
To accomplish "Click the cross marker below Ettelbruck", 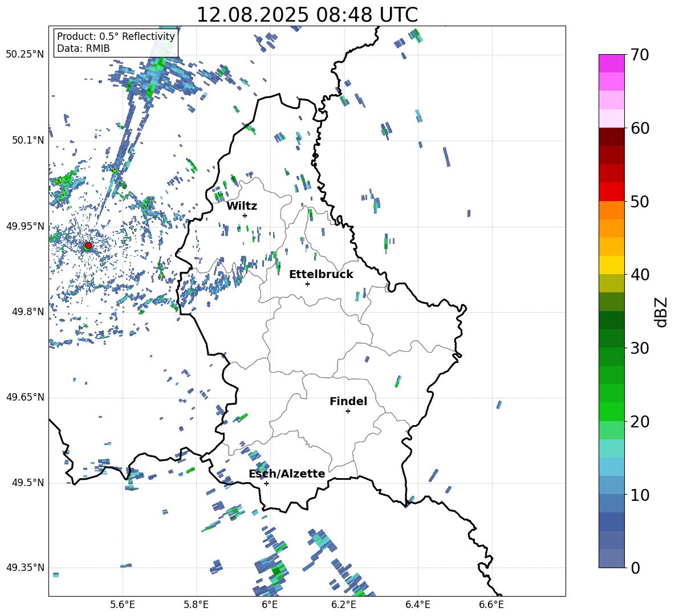I will click(307, 284).
